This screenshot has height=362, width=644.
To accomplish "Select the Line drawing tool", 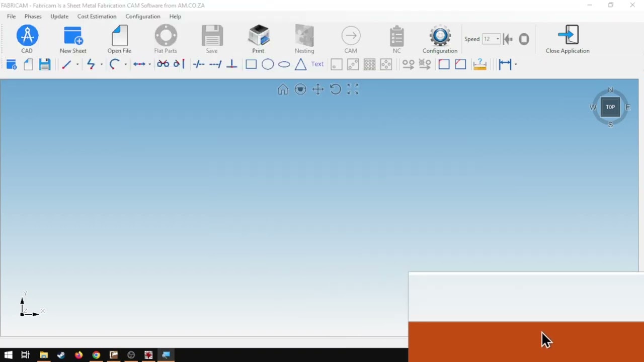I will pos(66,64).
